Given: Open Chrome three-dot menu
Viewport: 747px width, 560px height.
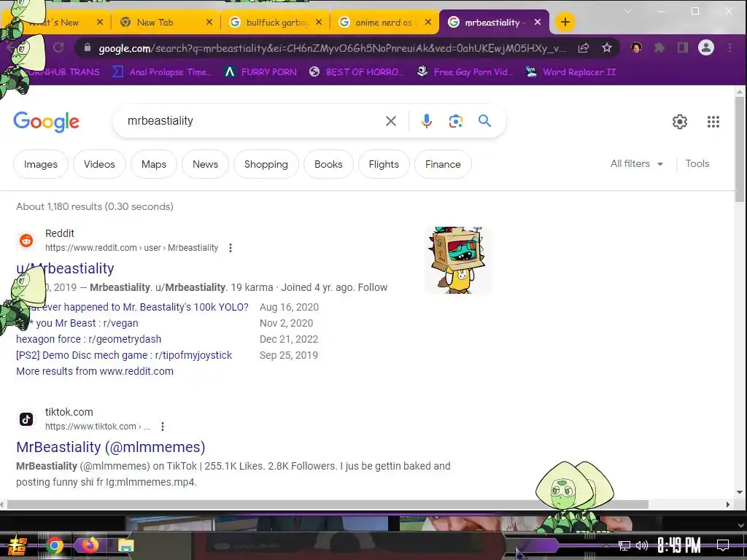Looking at the screenshot, I should [x=729, y=47].
